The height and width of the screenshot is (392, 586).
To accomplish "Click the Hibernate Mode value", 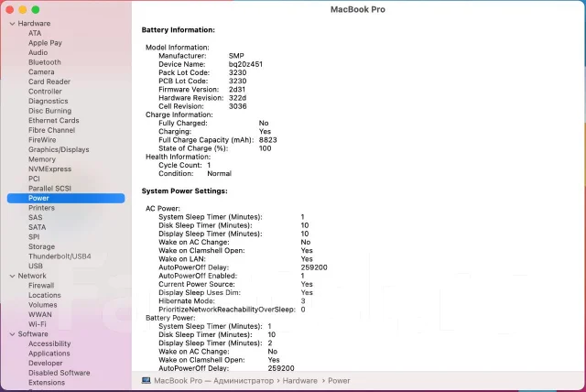I will coord(303,301).
